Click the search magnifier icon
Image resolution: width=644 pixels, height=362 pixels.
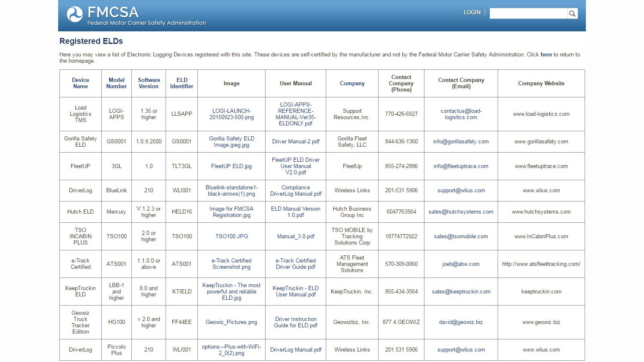click(x=572, y=13)
